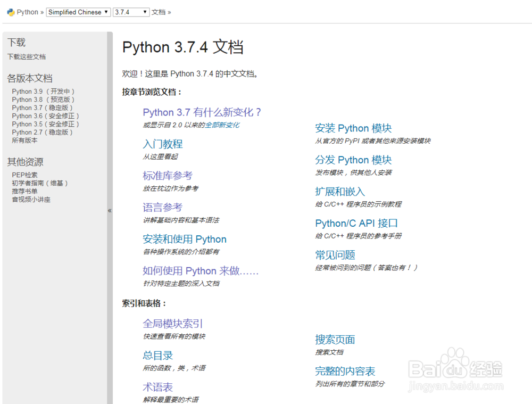Viewport: 532px width, 404px height.
Task: Open the 分发 Python 模块 link
Action: tap(353, 160)
